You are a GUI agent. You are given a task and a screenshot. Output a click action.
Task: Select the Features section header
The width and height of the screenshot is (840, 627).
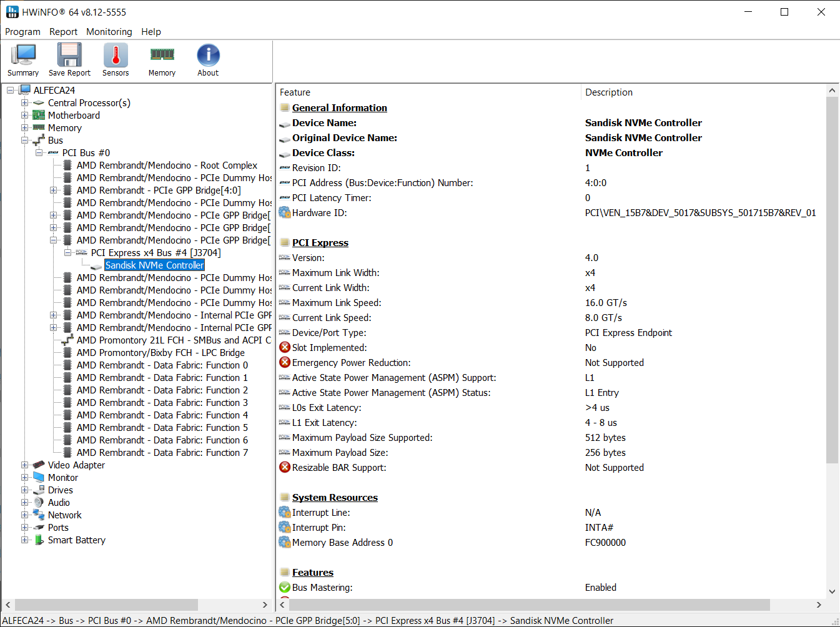313,572
